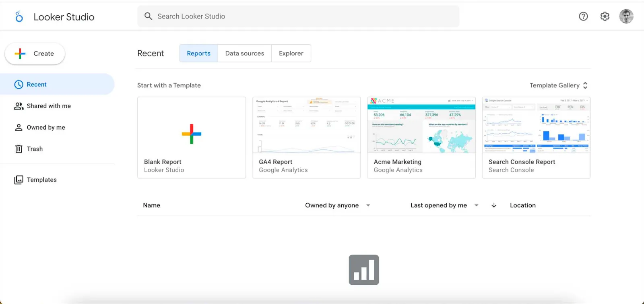Select Owned by me in sidebar

[x=57, y=127]
